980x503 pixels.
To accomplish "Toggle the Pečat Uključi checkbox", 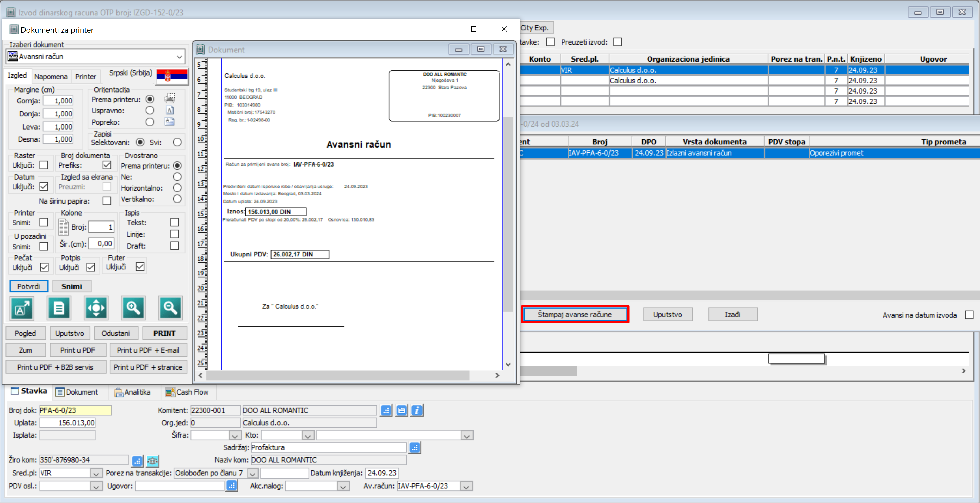I will pos(44,267).
